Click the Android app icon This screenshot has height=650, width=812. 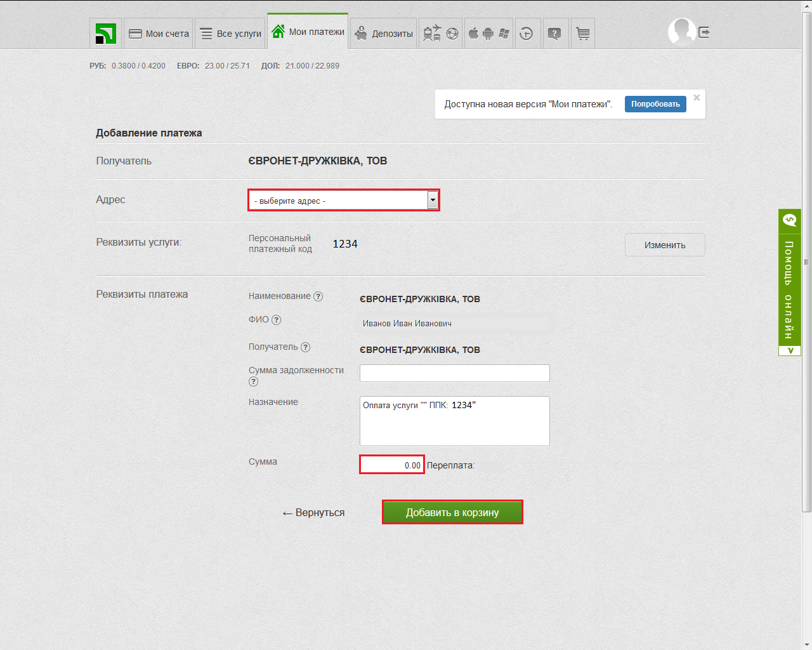click(x=488, y=34)
